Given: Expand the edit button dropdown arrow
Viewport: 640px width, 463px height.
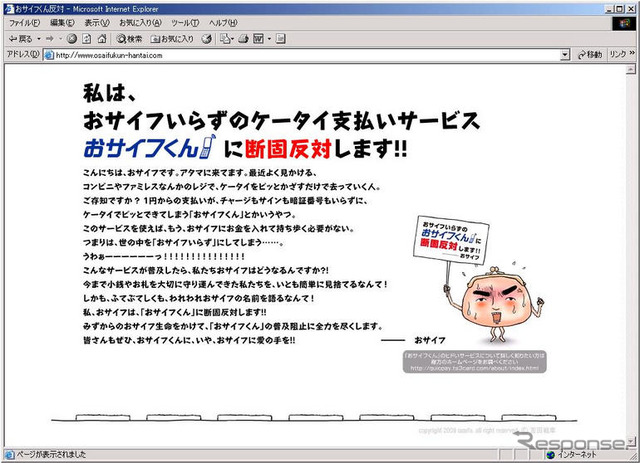Looking at the screenshot, I should click(269, 39).
